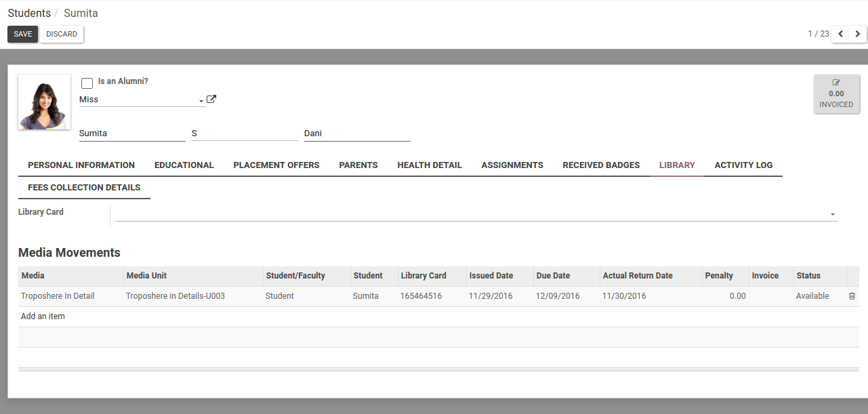The width and height of the screenshot is (868, 414).
Task: Sort by the Status column header
Action: (x=820, y=276)
